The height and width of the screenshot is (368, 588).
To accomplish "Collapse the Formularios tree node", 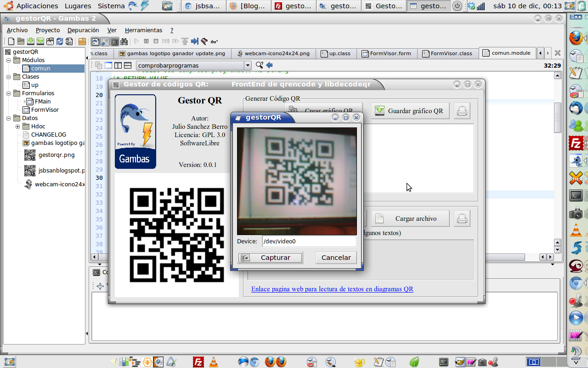I will point(8,93).
